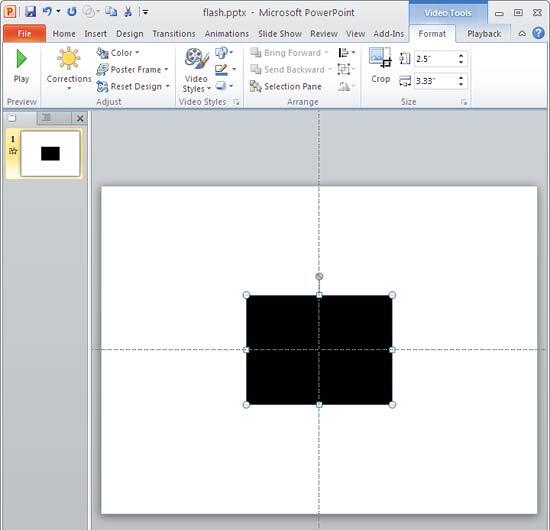
Task: Open the Transitions tab
Action: (174, 34)
